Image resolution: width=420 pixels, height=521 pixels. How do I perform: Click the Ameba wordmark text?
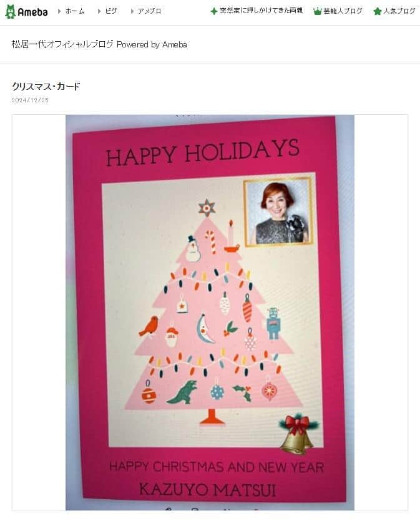[x=33, y=12]
